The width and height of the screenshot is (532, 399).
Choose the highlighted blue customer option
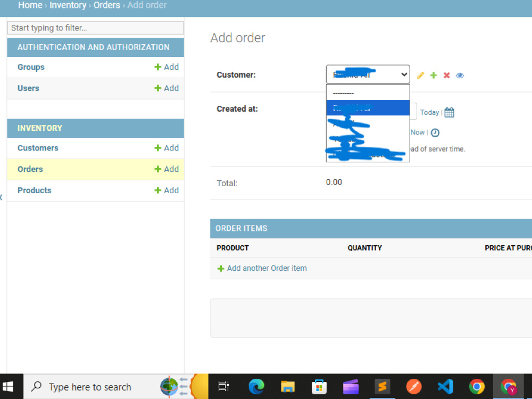coord(368,108)
